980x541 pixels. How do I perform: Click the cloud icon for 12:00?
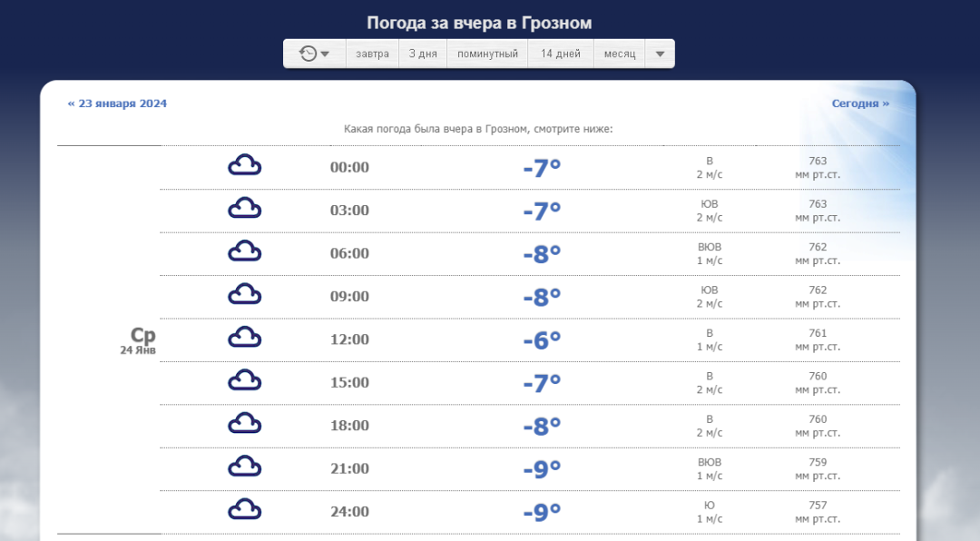(244, 338)
